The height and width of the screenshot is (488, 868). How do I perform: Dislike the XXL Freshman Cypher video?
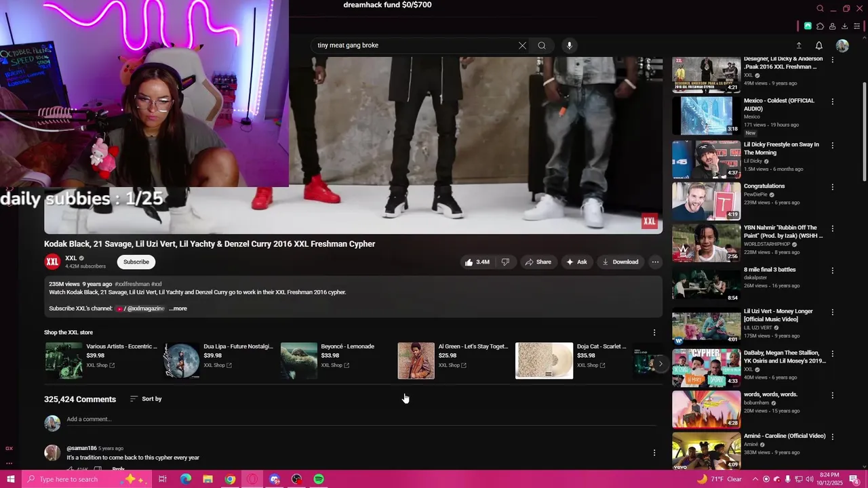click(x=505, y=262)
